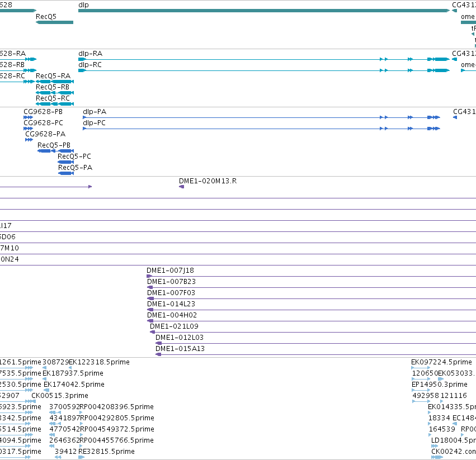Select the RecQ5-PC protein label
The height and width of the screenshot is (460, 476).
pos(74,157)
